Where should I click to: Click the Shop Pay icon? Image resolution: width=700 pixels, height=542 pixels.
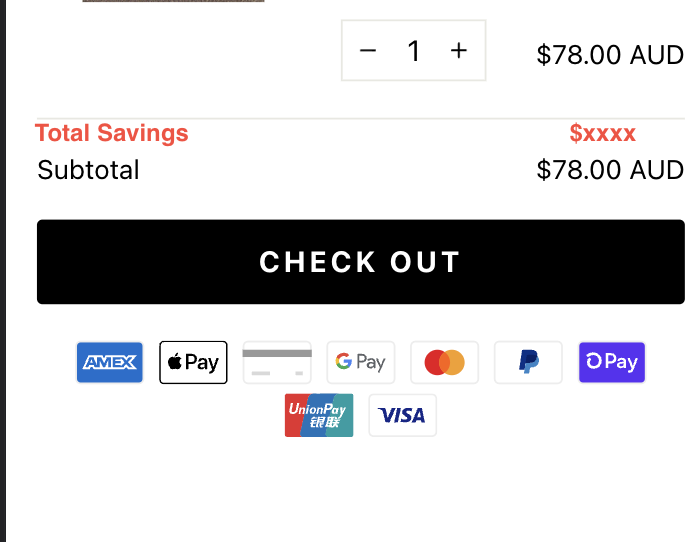click(612, 362)
